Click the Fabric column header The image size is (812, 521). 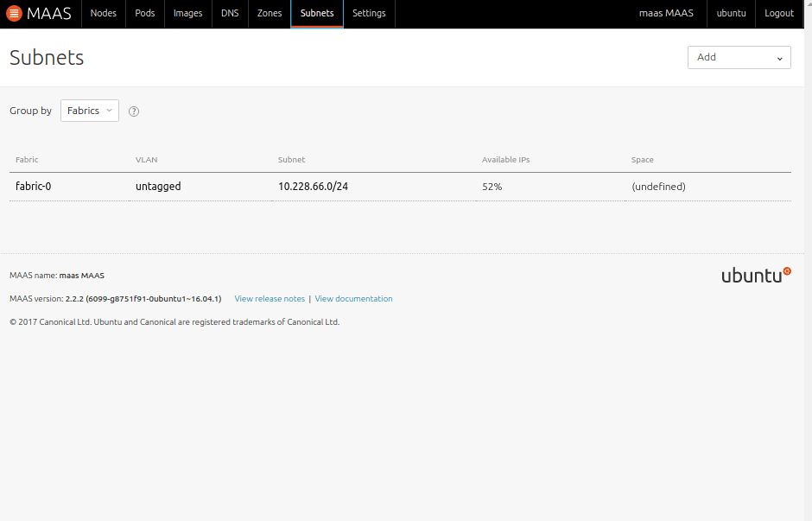[x=27, y=160]
